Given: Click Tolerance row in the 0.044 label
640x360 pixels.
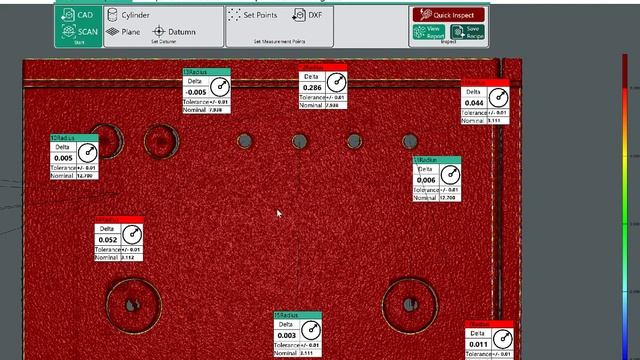Looking at the screenshot, I should click(485, 113).
